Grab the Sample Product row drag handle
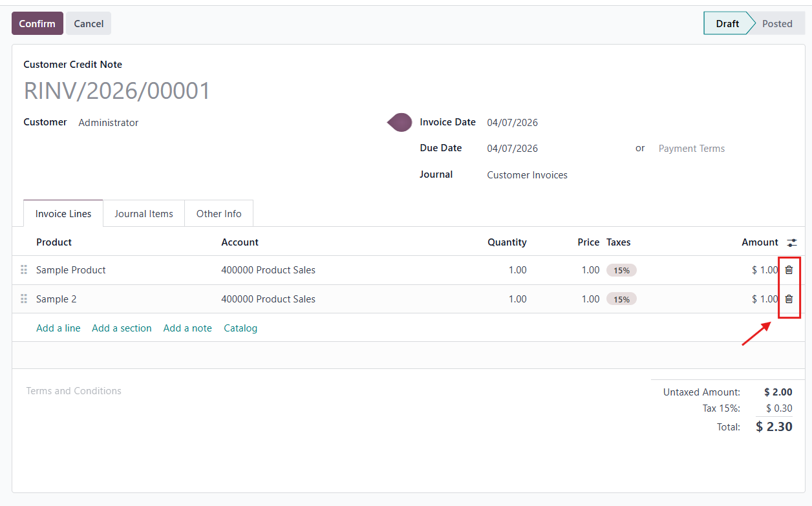Viewport: 812px width, 506px height. tap(24, 270)
